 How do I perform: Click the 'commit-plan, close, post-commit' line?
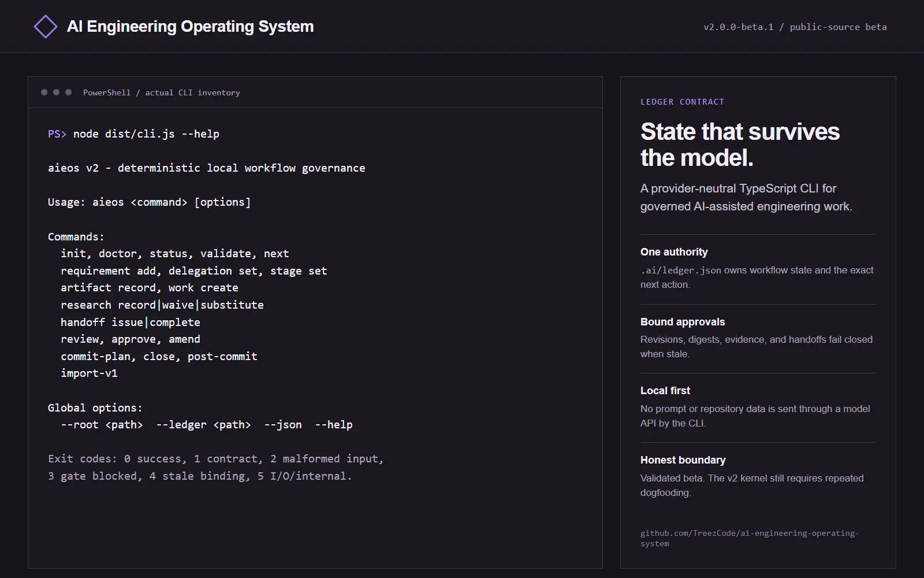pyautogui.click(x=159, y=357)
